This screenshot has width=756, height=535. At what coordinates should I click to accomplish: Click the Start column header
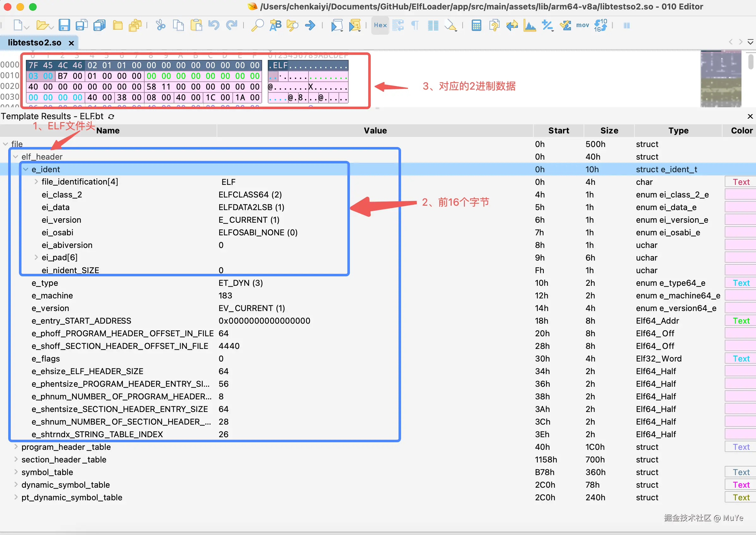tap(558, 131)
